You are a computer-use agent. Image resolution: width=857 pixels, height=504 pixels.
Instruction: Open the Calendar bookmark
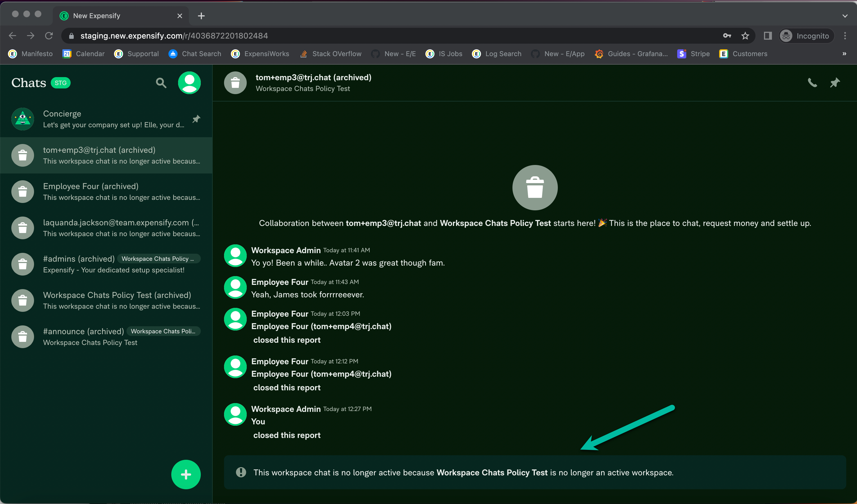pyautogui.click(x=83, y=54)
